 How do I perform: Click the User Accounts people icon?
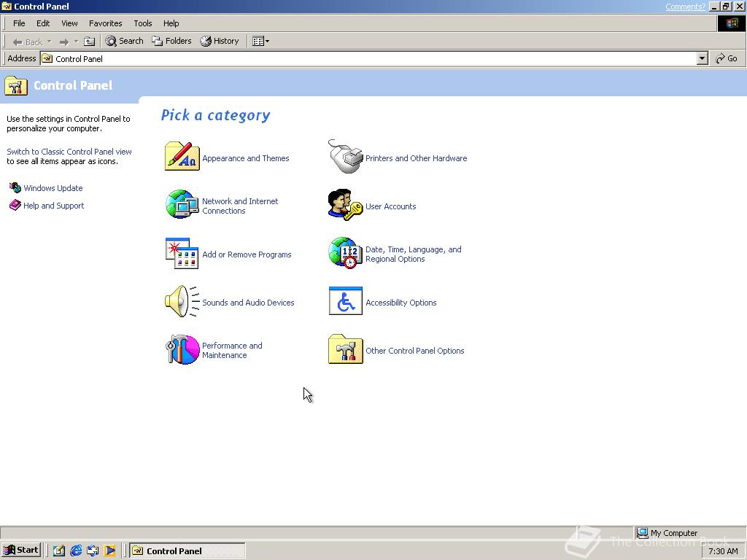(x=345, y=205)
